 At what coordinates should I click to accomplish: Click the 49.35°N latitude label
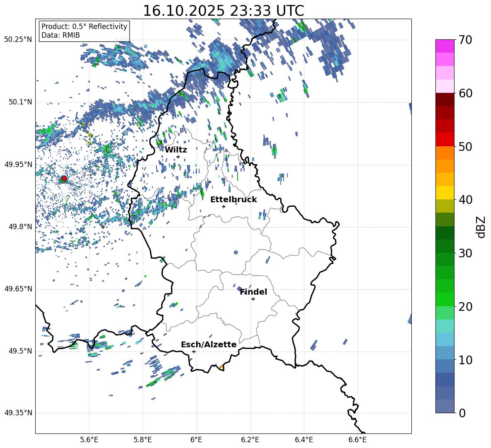point(18,413)
